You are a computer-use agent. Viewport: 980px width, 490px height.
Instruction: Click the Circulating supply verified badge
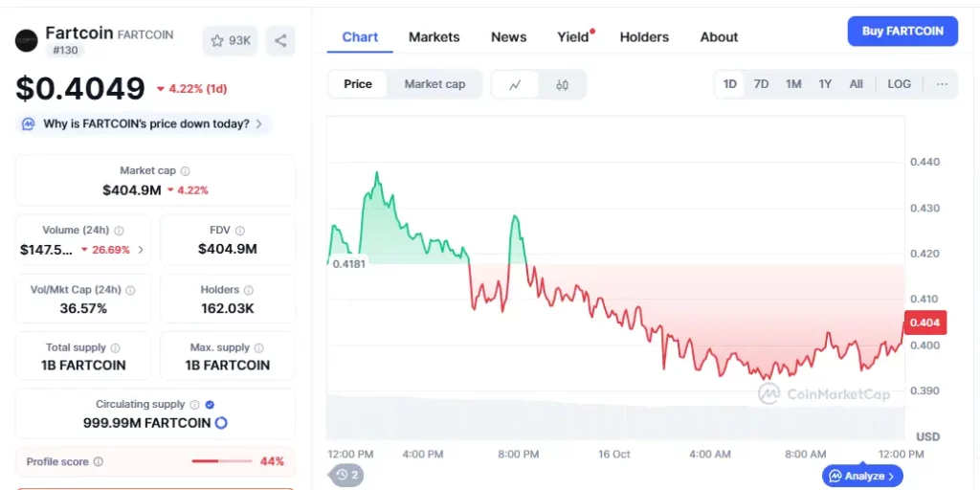pyautogui.click(x=210, y=405)
